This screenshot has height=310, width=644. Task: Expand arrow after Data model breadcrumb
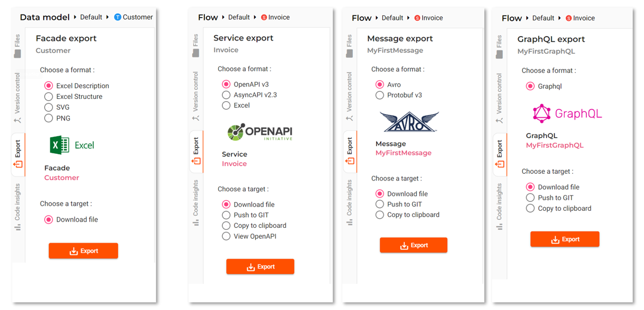pyautogui.click(x=75, y=17)
